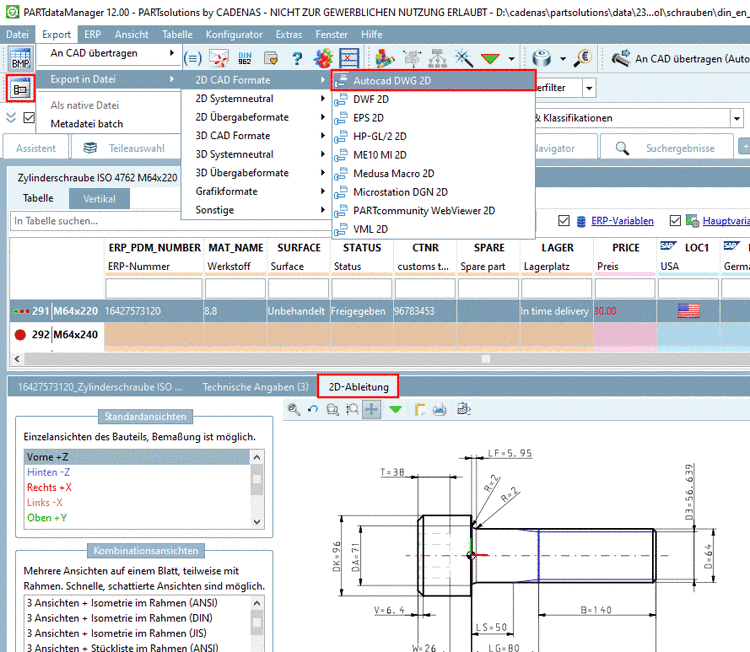
Task: Open the Teileauswahl tab
Action: click(125, 148)
